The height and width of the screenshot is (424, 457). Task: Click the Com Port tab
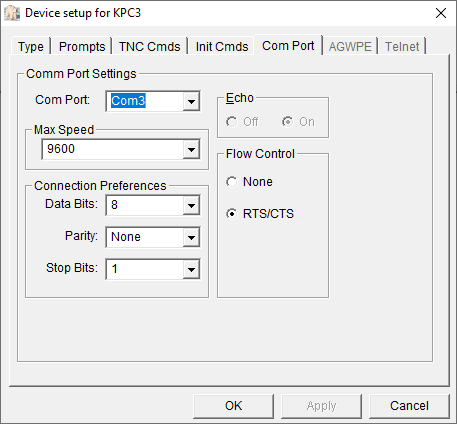(288, 45)
